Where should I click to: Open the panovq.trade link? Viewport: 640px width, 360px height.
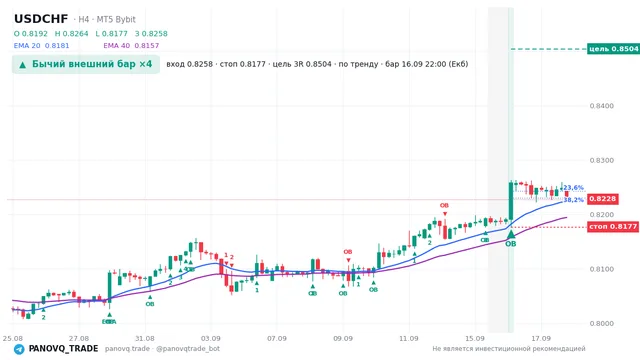[x=127, y=349]
